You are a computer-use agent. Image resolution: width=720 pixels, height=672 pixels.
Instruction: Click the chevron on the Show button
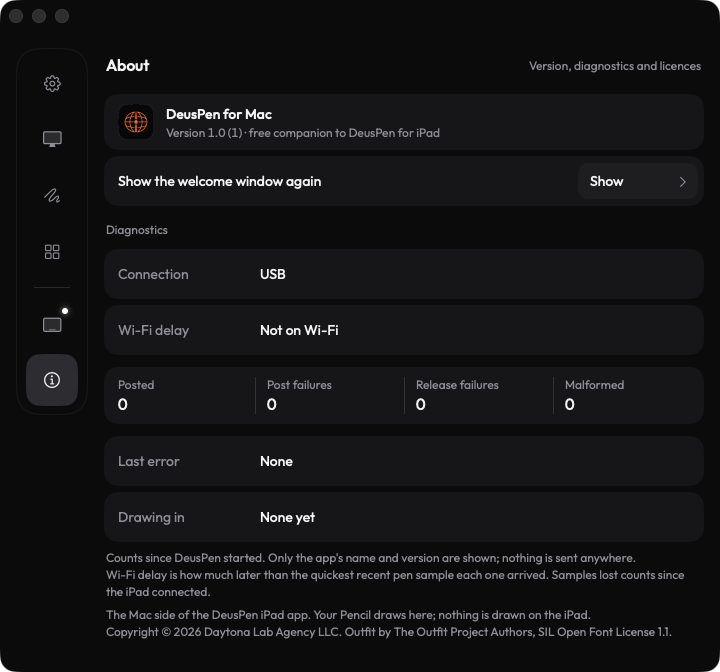click(x=683, y=181)
